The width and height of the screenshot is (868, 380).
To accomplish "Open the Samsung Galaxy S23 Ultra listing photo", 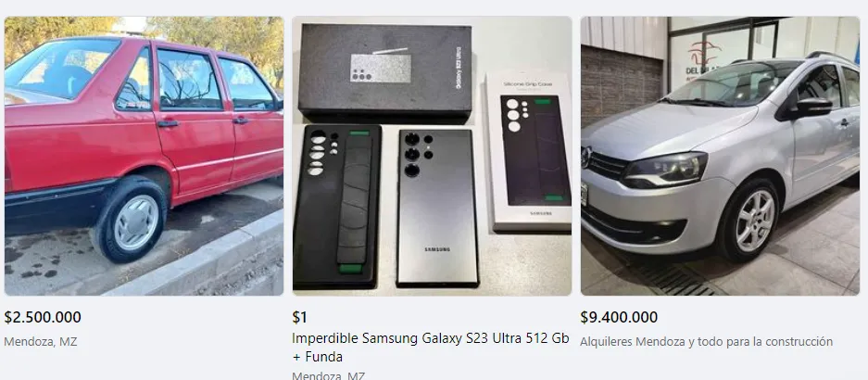I will point(432,156).
